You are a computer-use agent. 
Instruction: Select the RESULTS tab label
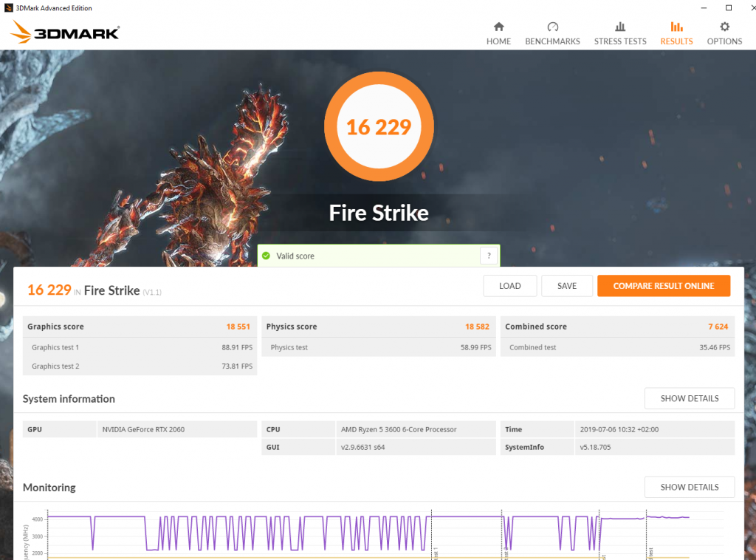676,41
